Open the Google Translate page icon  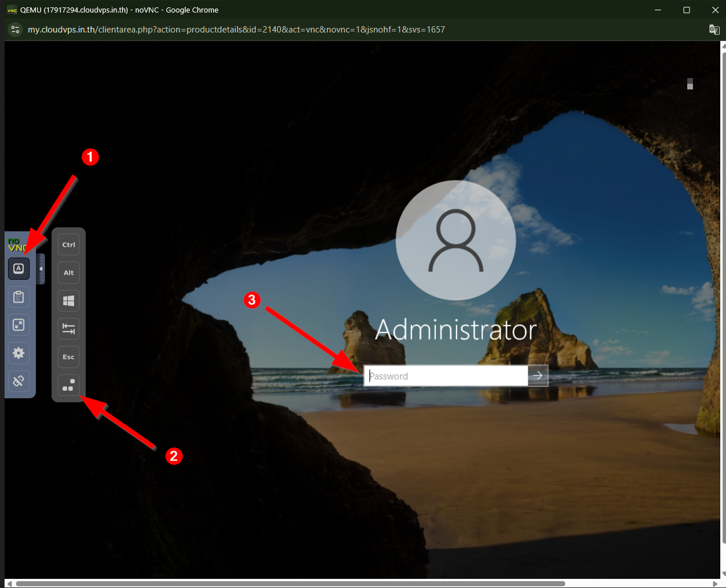(714, 30)
